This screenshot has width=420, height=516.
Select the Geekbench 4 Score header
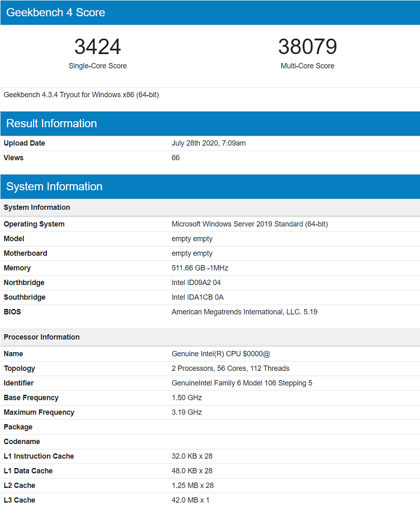point(210,13)
